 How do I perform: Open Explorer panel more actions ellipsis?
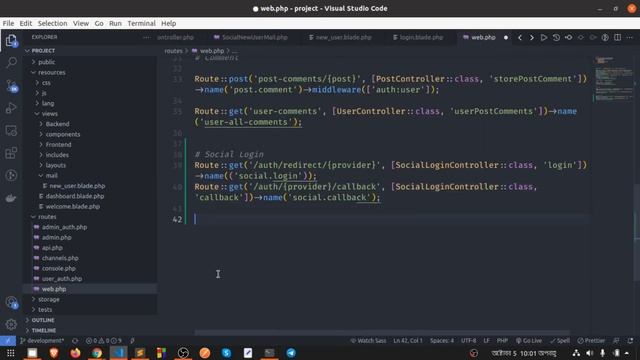click(x=146, y=37)
